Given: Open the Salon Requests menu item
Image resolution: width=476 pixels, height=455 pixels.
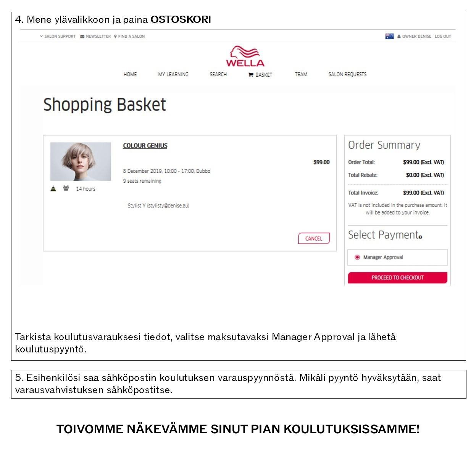Looking at the screenshot, I should (x=347, y=74).
